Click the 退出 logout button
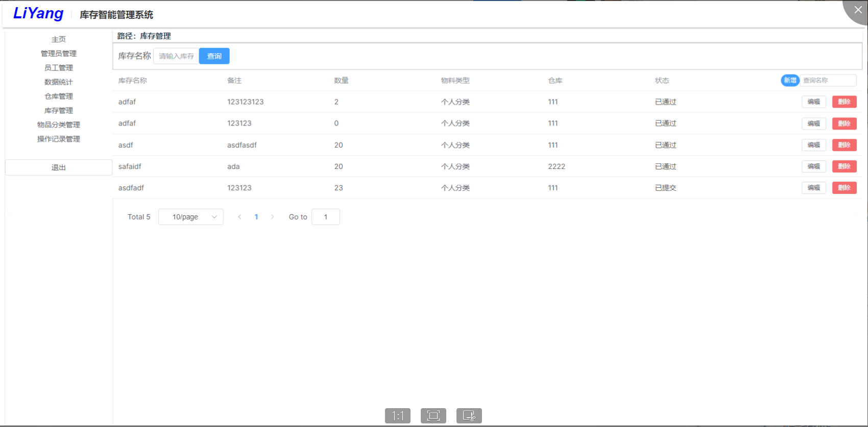The image size is (868, 427). [59, 167]
